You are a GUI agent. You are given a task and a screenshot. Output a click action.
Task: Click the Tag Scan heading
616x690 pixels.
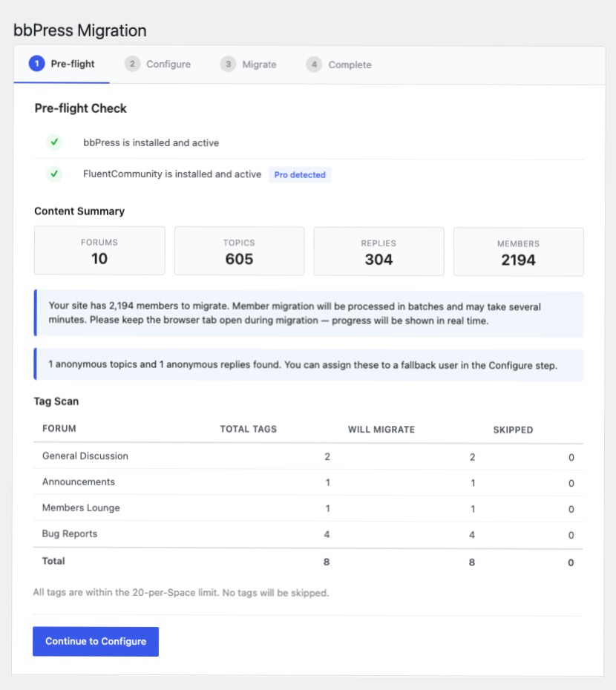coord(56,401)
